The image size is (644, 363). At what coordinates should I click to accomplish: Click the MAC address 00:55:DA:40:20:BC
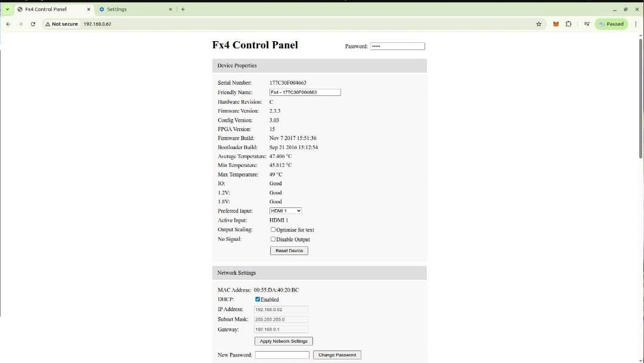click(276, 290)
